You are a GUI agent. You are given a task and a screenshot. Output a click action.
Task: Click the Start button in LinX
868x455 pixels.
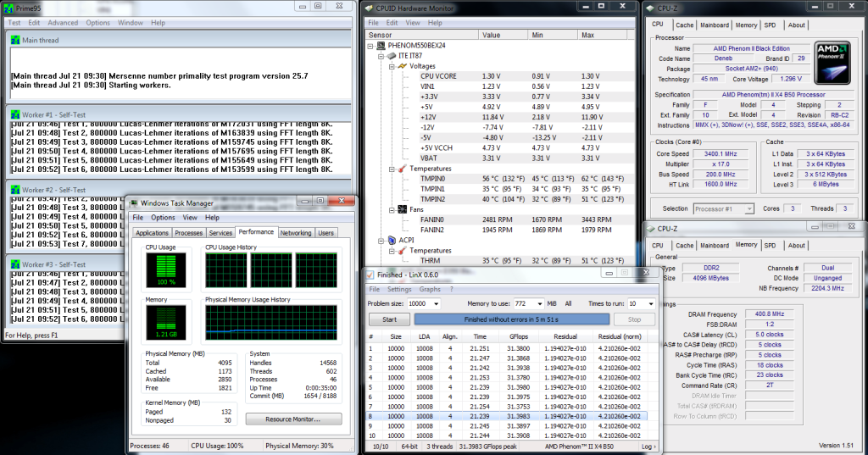coord(389,319)
